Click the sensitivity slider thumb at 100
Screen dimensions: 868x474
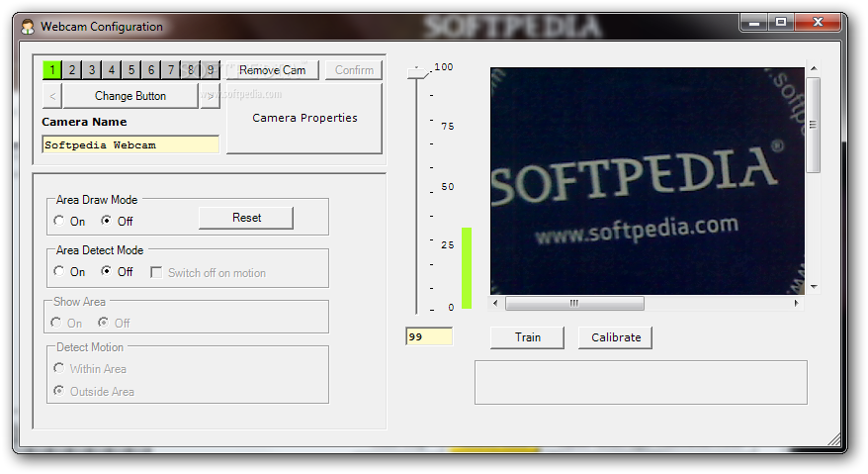click(418, 72)
